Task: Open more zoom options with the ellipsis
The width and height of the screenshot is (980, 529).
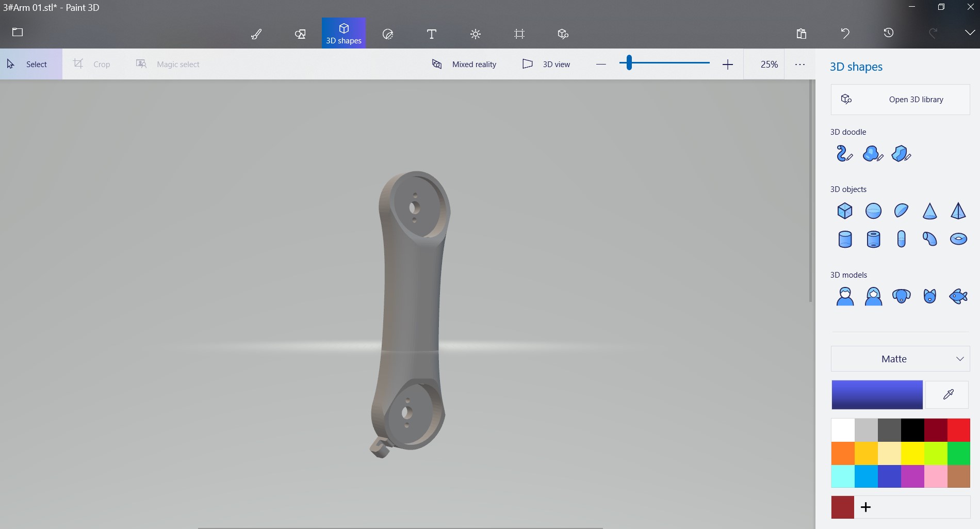Action: coord(800,64)
